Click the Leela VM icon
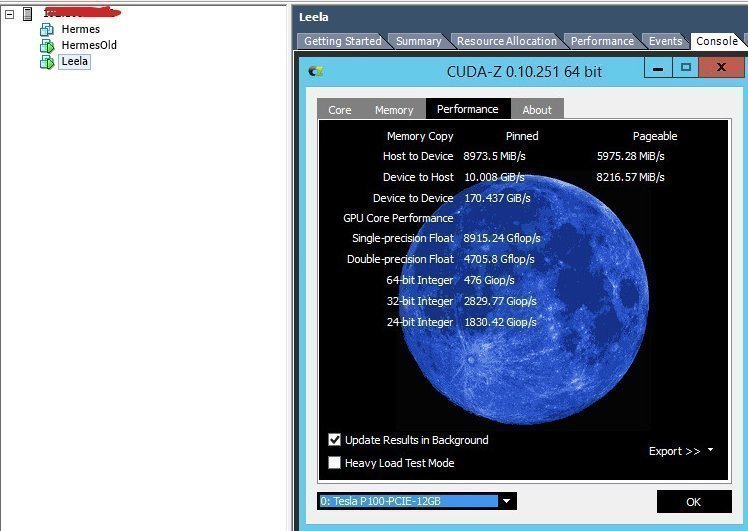Screen dimensions: 748x531 46,62
